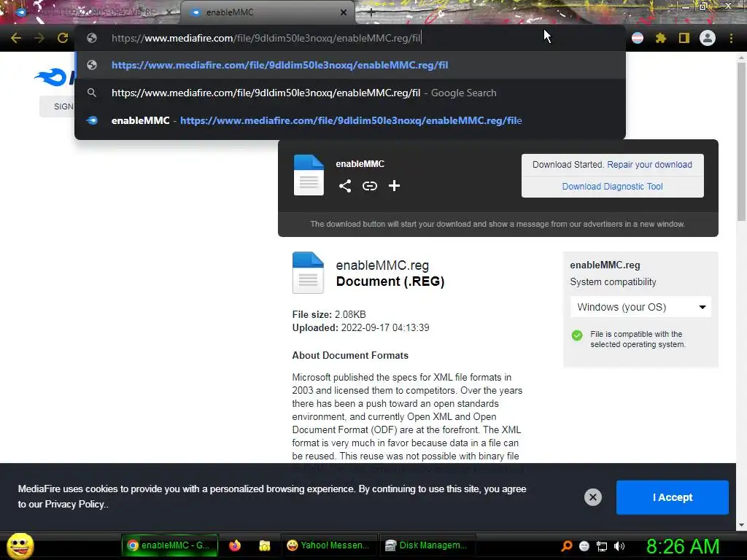The image size is (747, 560).
Task: Open the smiley start button
Action: [x=20, y=545]
